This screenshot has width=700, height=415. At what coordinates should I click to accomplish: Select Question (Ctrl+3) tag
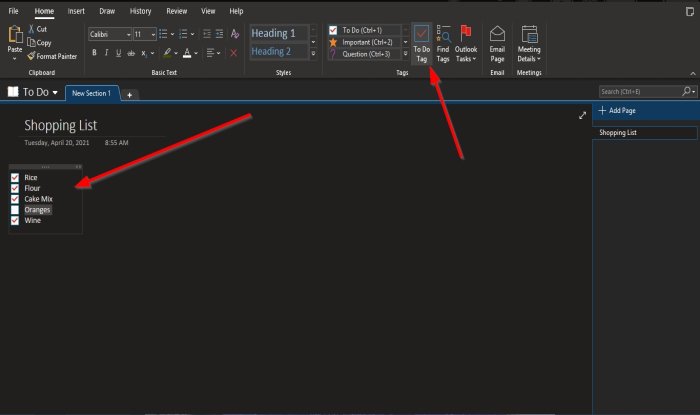click(364, 54)
